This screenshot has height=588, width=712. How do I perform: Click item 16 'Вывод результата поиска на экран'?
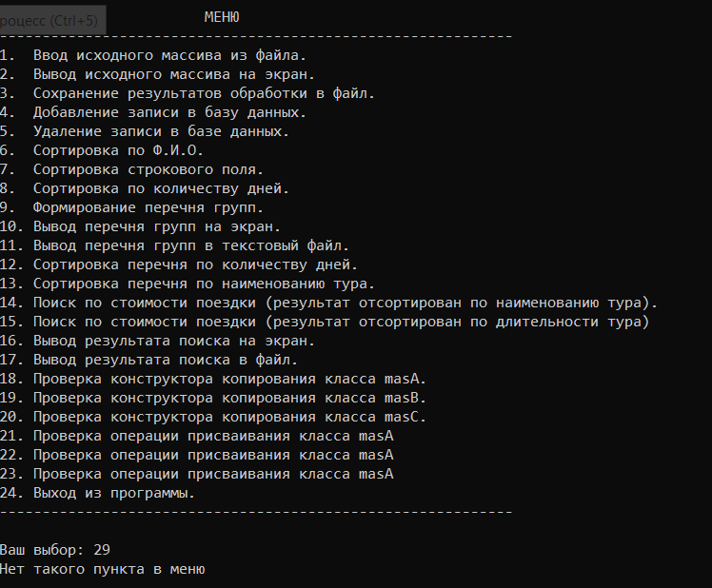pyautogui.click(x=157, y=341)
